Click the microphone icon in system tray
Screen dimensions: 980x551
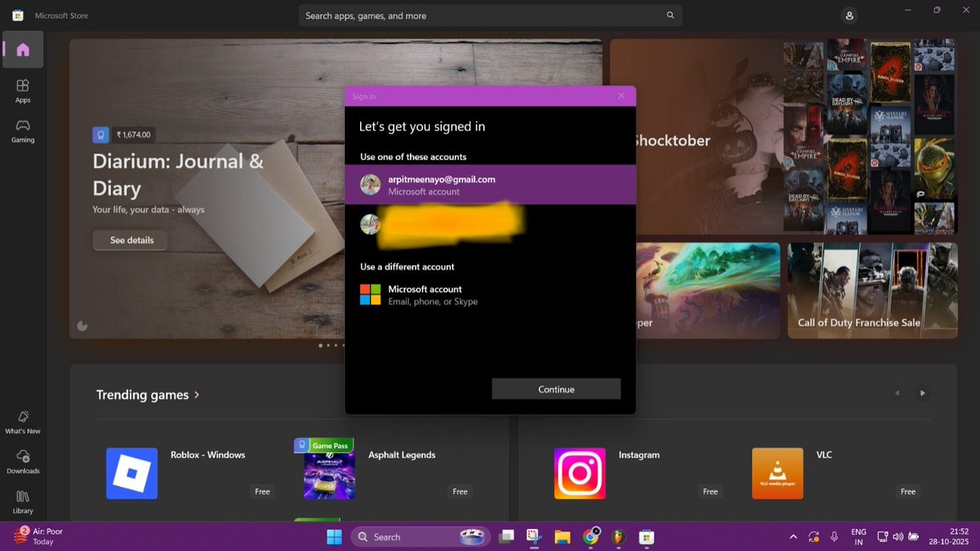[x=834, y=536]
